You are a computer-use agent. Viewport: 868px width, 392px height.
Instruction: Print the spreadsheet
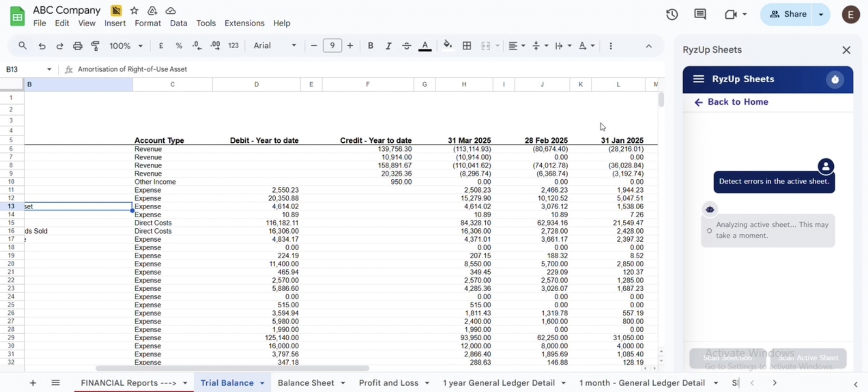click(x=78, y=46)
